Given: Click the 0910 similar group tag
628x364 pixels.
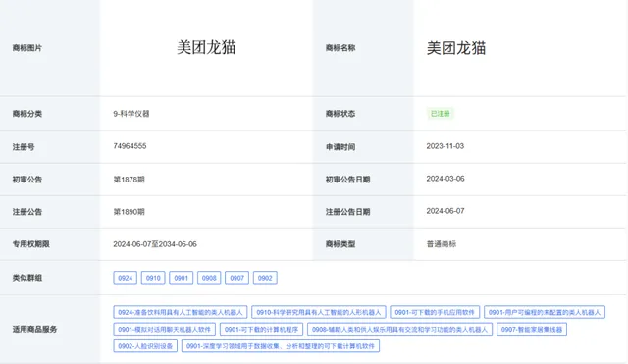Looking at the screenshot, I should pos(153,278).
